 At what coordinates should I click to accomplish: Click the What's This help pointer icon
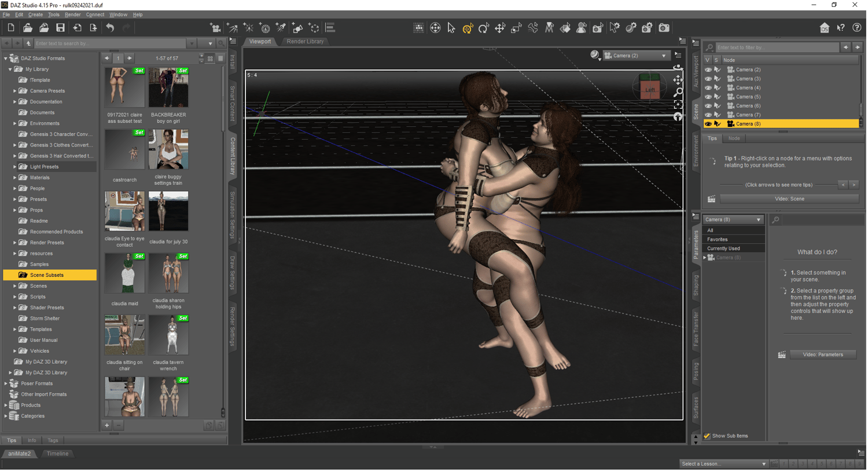coord(841,28)
